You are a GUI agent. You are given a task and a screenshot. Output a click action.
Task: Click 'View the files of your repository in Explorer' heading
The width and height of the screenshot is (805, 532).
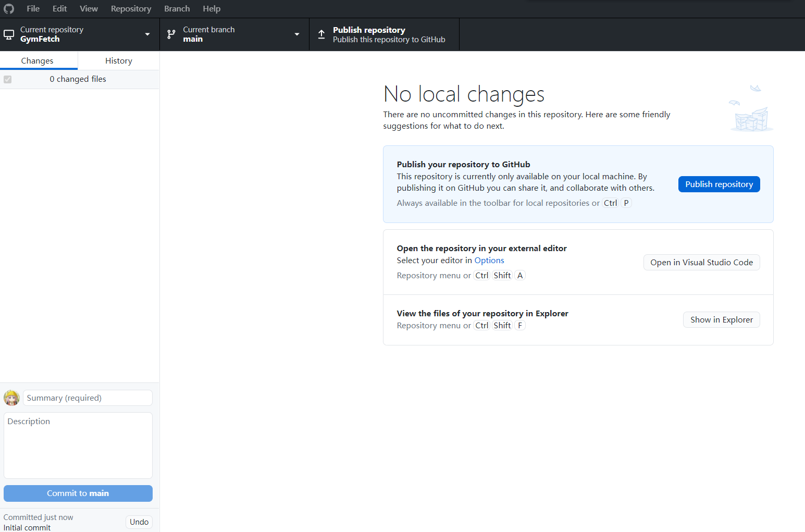tap(482, 314)
